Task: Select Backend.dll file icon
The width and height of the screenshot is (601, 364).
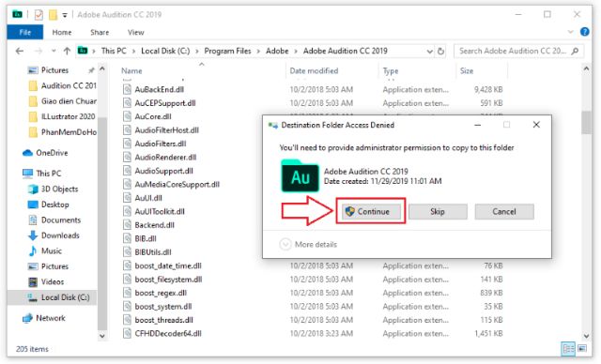Action: tap(127, 225)
